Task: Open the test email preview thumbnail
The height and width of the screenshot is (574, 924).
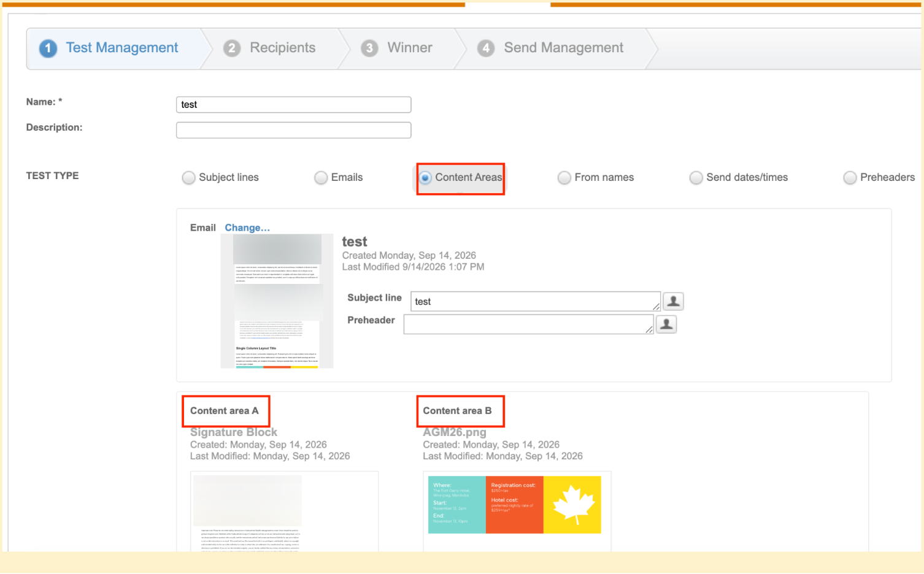Action: click(277, 301)
